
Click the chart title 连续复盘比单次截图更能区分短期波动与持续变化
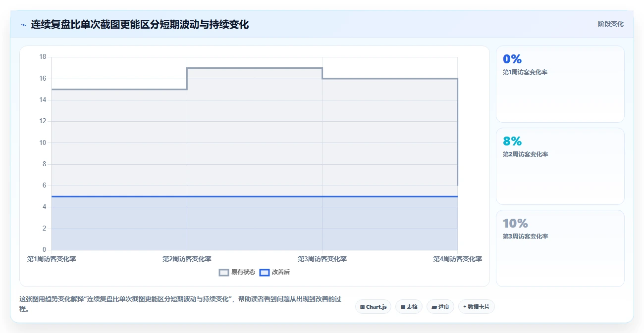pyautogui.click(x=140, y=24)
